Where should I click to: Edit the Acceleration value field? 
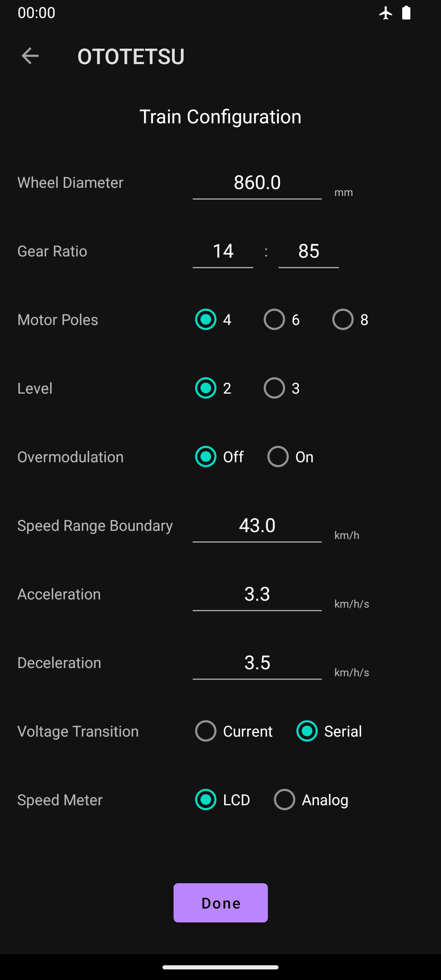tap(257, 595)
